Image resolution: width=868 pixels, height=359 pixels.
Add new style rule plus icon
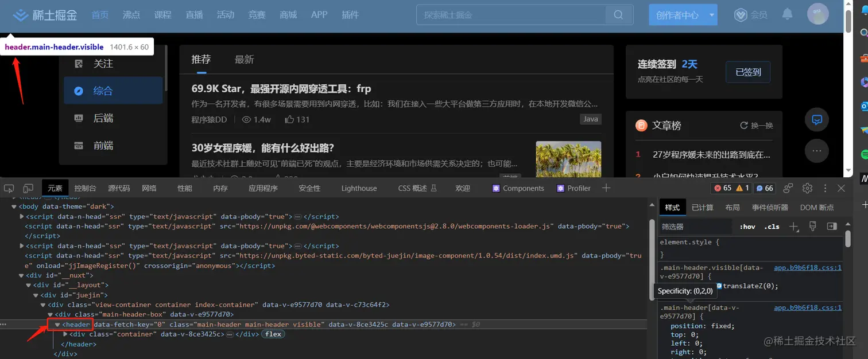(794, 227)
